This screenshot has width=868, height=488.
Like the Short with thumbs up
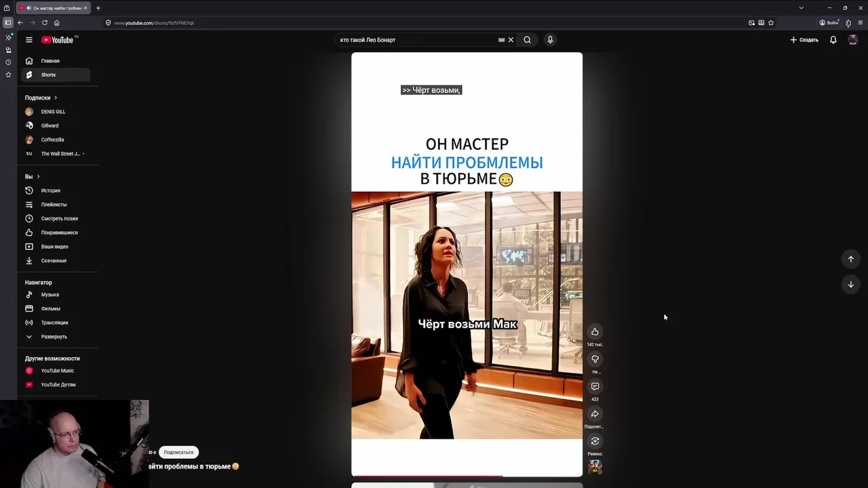point(595,331)
